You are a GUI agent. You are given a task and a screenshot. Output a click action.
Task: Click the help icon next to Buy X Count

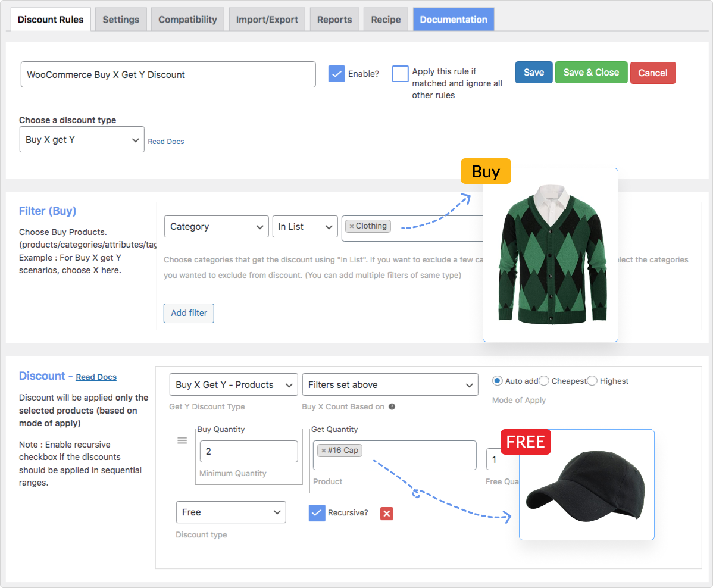[x=392, y=406]
